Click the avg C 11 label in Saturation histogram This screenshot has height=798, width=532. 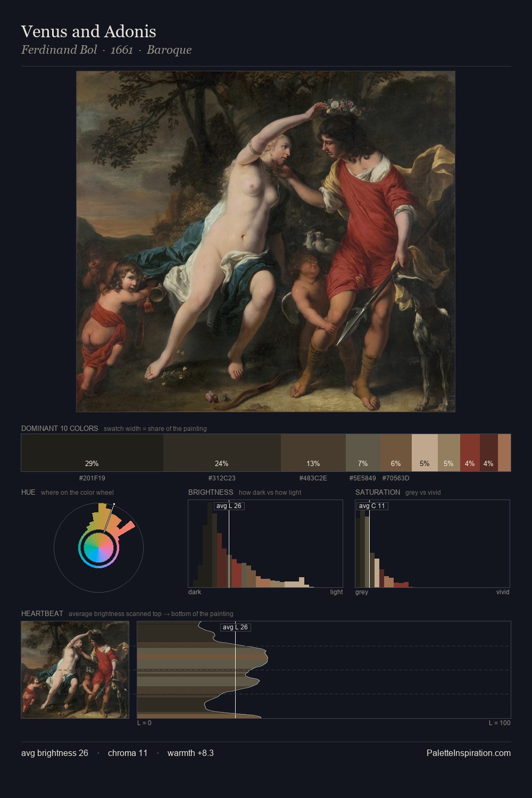(x=372, y=506)
